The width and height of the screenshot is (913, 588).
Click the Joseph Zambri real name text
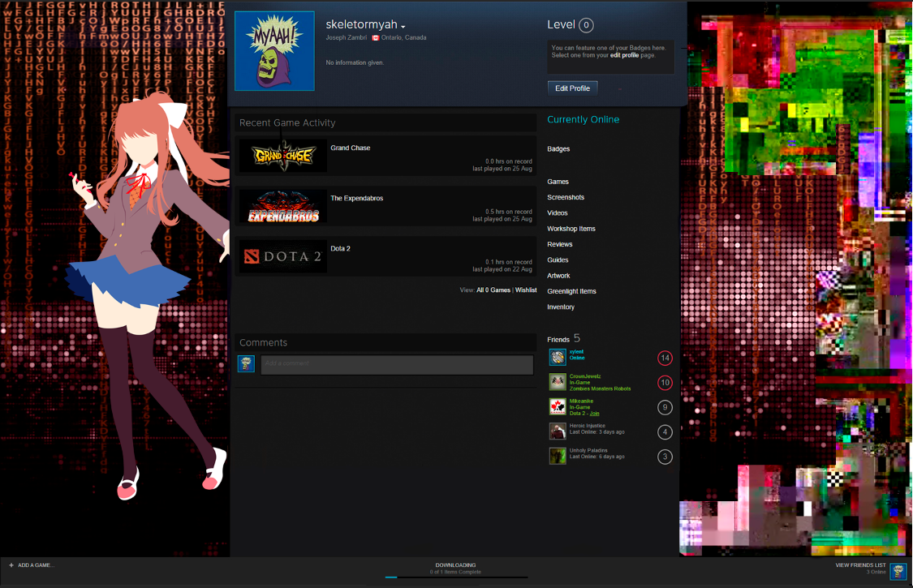tap(346, 37)
